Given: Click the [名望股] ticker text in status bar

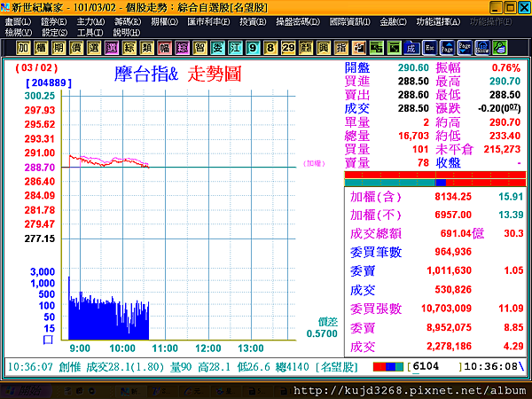Looking at the screenshot, I should pos(337,367).
